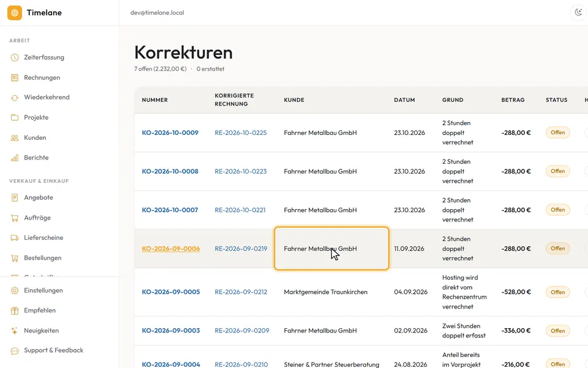Click the BETRAG column header
The image size is (588, 368).
513,100
